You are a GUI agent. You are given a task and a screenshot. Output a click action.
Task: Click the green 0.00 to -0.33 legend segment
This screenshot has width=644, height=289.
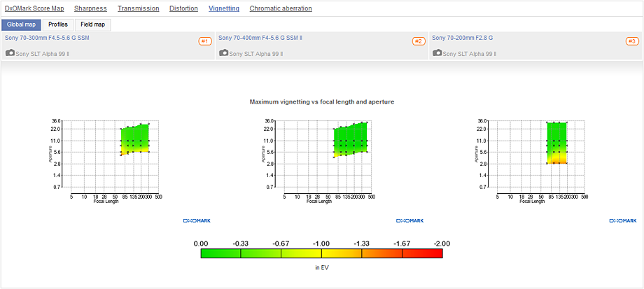click(x=220, y=254)
